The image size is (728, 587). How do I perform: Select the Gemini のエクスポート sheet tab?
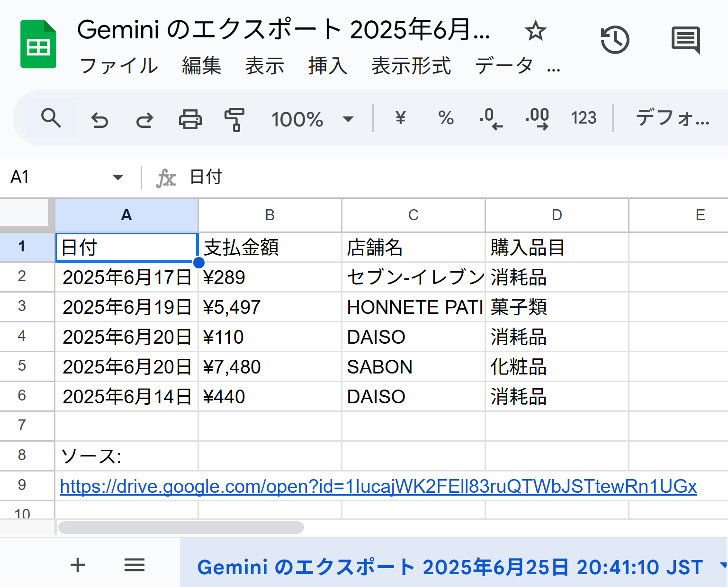point(449,567)
